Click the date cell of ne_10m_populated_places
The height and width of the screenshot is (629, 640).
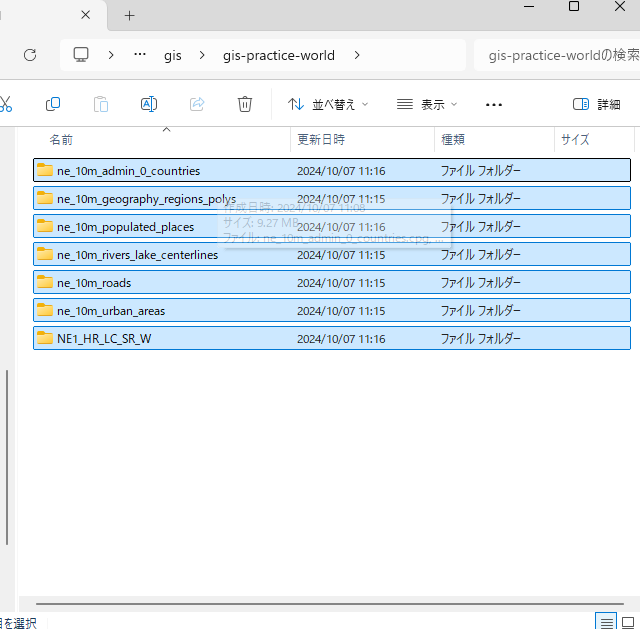point(341,227)
